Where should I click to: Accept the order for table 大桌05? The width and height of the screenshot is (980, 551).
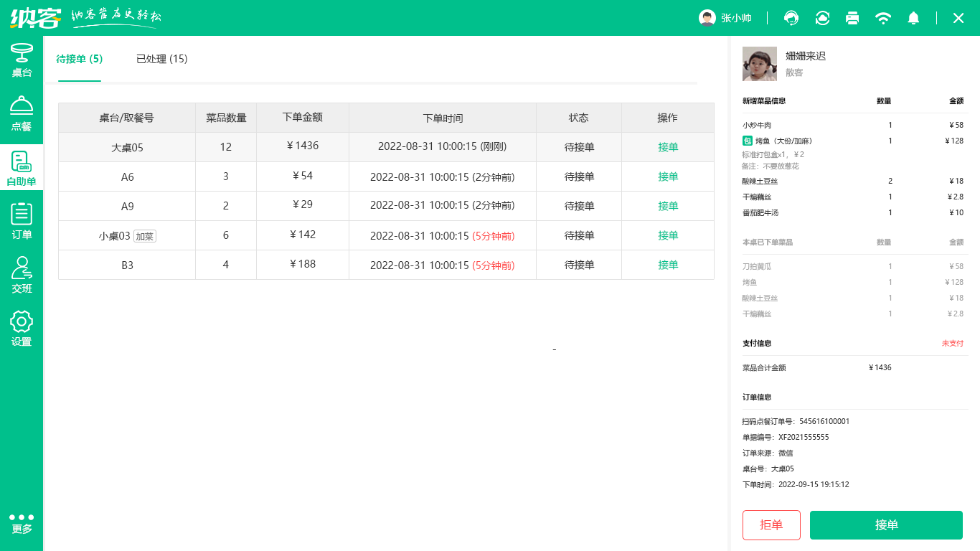click(666, 146)
